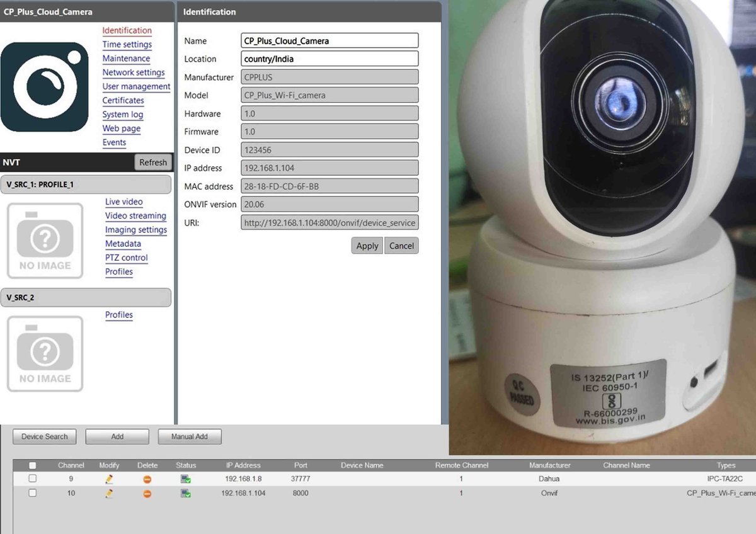The width and height of the screenshot is (756, 534).
Task: Click the modify pencil icon for channel 9
Action: (x=109, y=479)
